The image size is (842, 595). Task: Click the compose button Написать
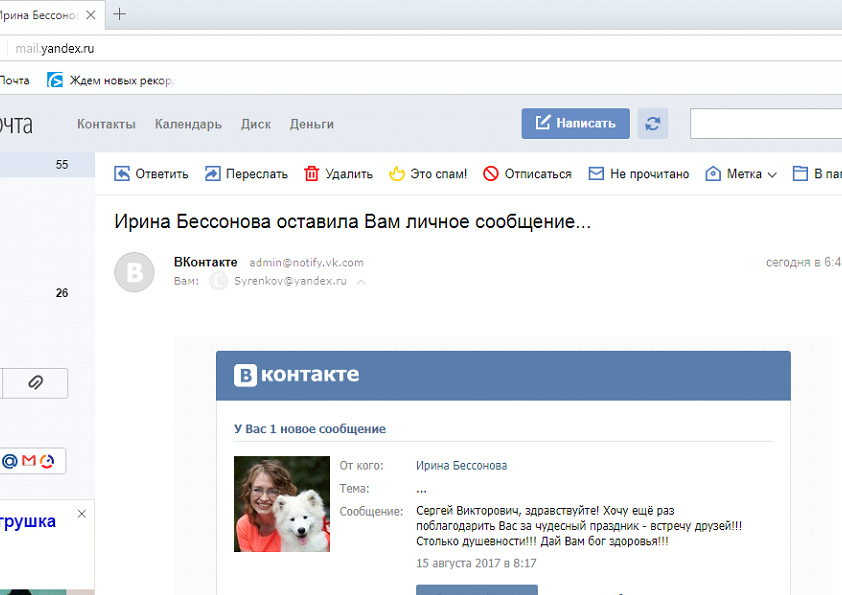click(575, 124)
